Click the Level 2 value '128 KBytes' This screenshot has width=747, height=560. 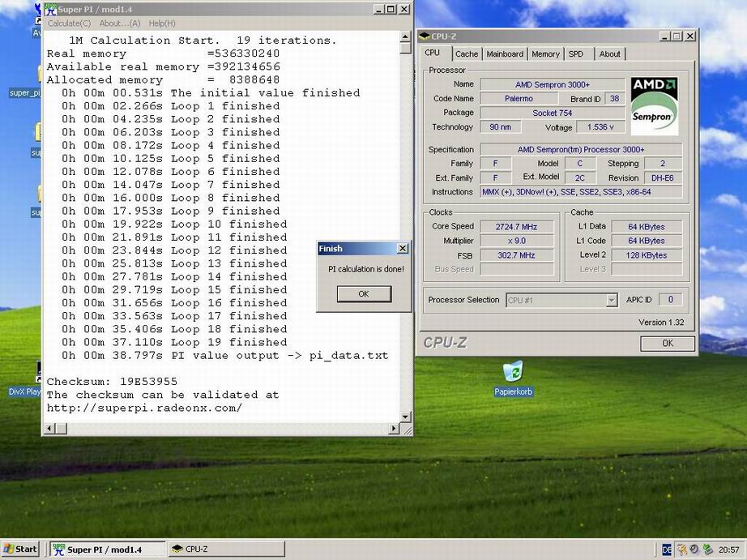coord(647,255)
